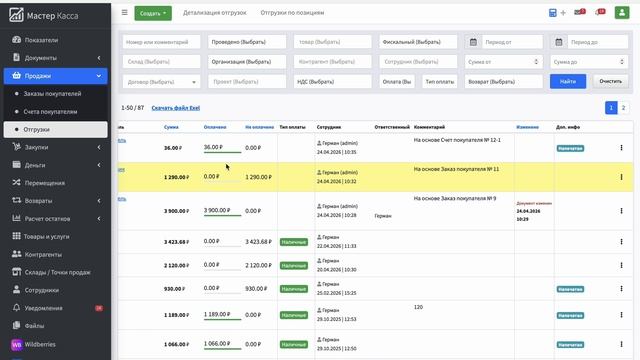Open row actions menu for 3 900.00 ₽ shipment

click(621, 211)
